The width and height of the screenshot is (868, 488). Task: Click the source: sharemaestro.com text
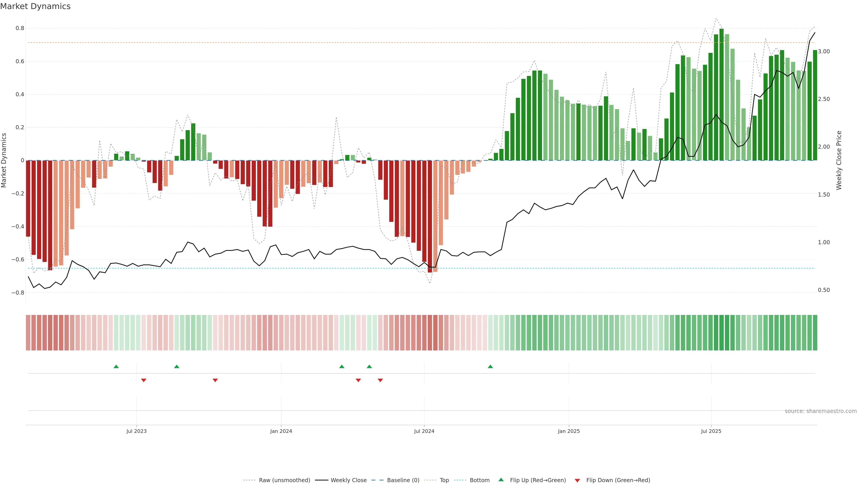pos(821,411)
